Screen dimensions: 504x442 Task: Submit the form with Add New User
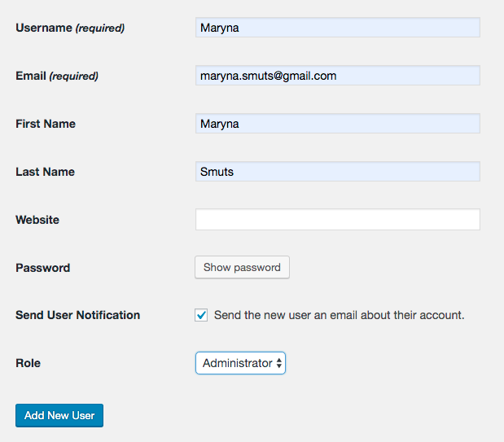59,416
